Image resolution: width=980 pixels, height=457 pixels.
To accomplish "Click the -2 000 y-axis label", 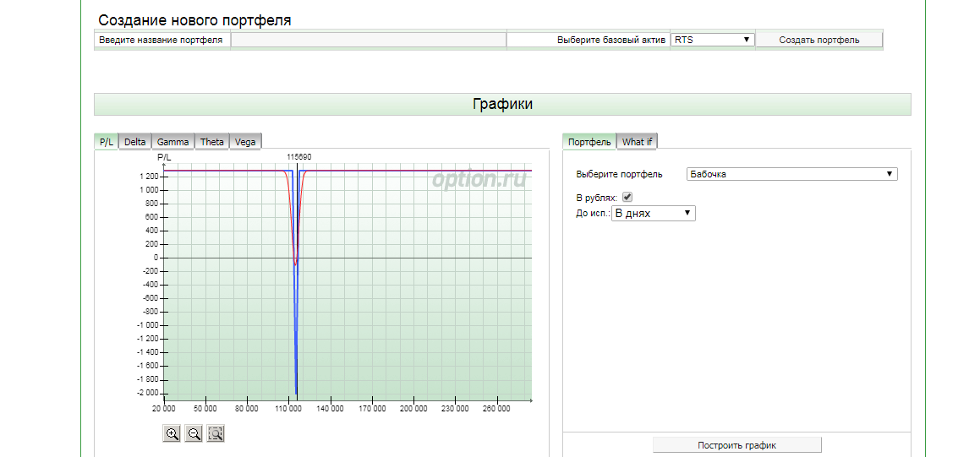I will coord(146,393).
